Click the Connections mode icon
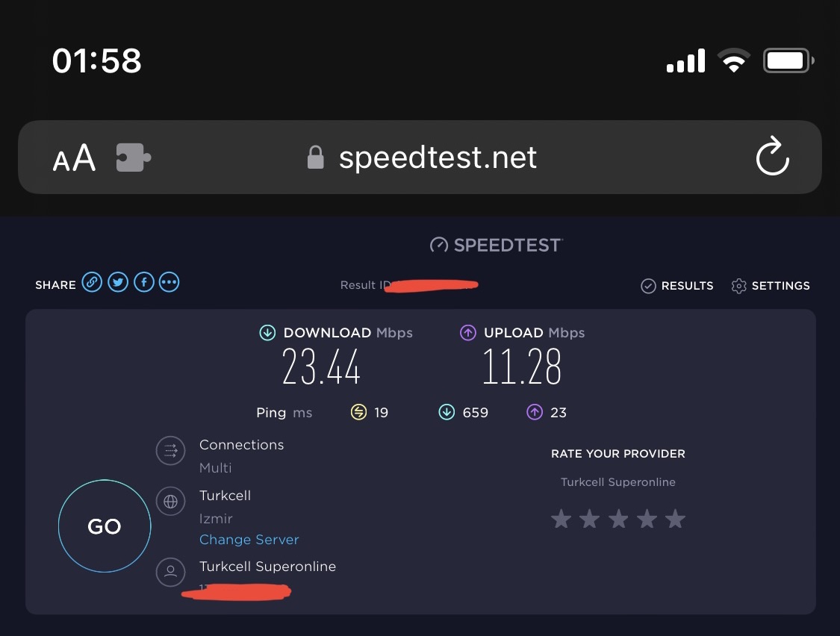The height and width of the screenshot is (636, 840). pos(170,451)
